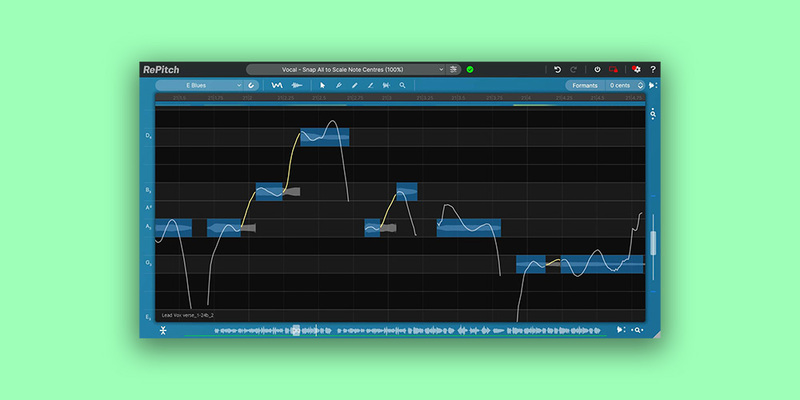Select the first B3 note block
800x400 pixels.
269,191
